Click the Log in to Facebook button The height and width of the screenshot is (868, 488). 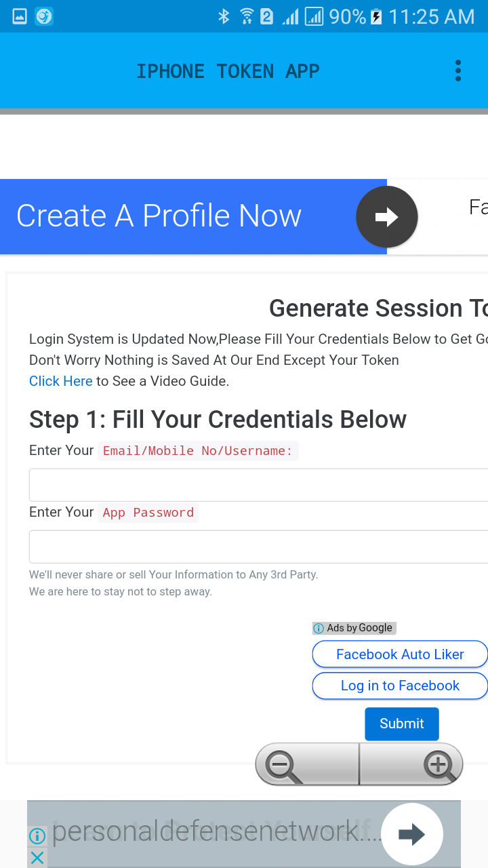click(400, 686)
